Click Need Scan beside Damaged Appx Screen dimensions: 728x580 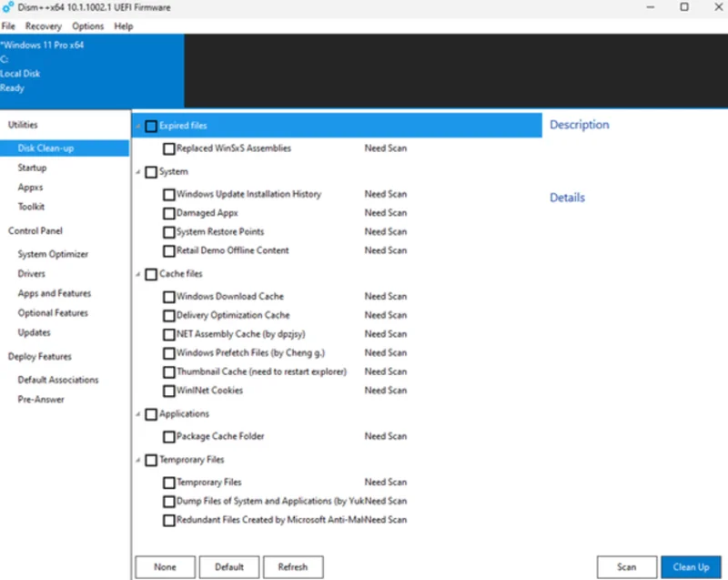pos(386,213)
